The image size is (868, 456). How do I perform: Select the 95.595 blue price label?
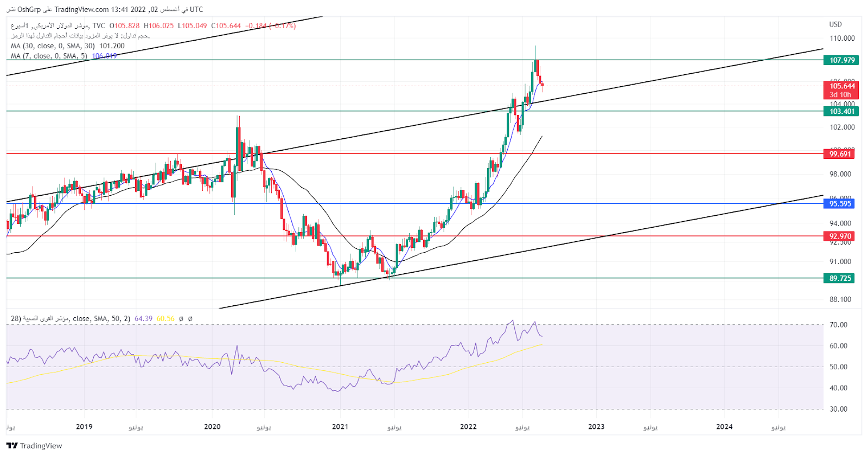[x=840, y=204]
